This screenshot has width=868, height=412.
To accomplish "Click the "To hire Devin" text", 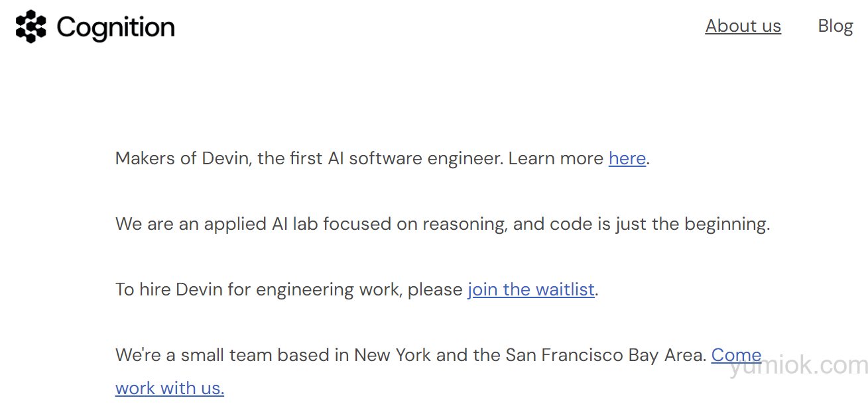I will pyautogui.click(x=168, y=289).
